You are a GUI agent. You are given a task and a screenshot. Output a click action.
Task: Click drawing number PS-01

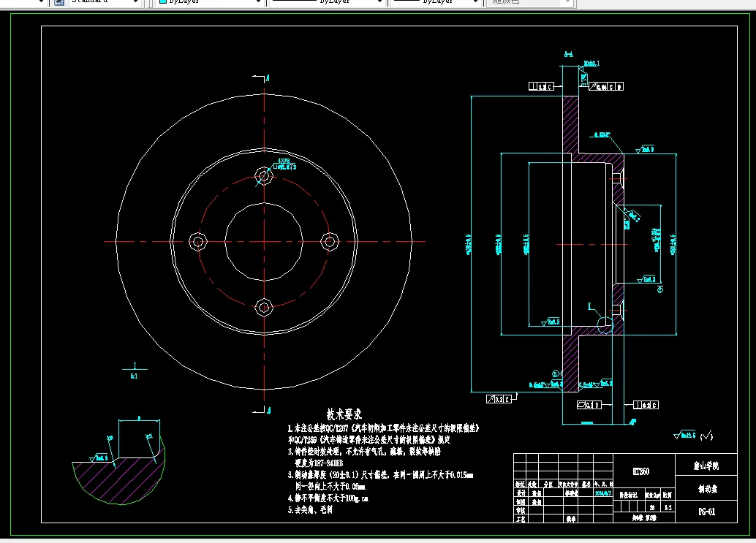pos(707,512)
